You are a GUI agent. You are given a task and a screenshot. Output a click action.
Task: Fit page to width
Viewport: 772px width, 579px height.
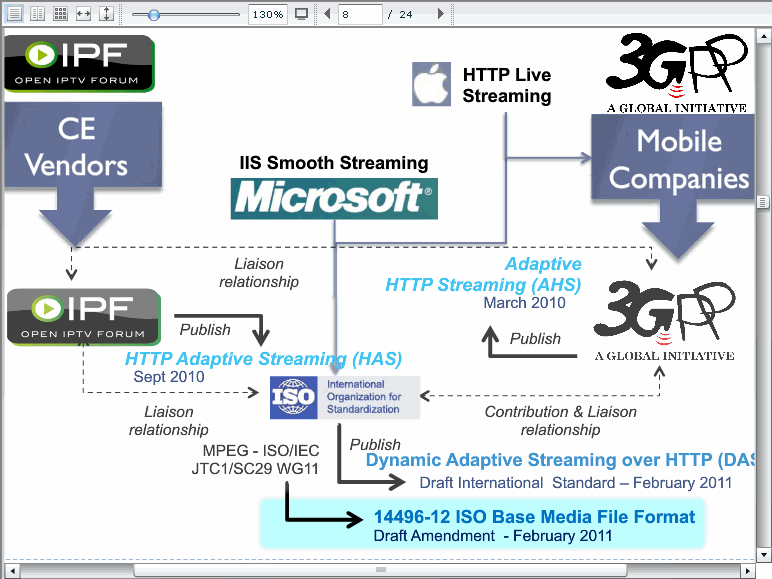click(83, 13)
